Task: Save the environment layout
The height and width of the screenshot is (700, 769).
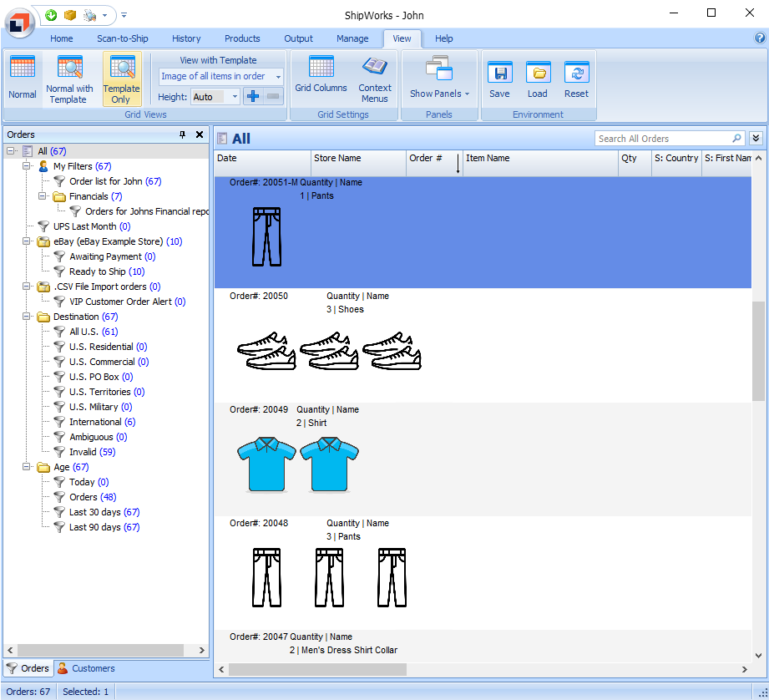Action: 499,79
